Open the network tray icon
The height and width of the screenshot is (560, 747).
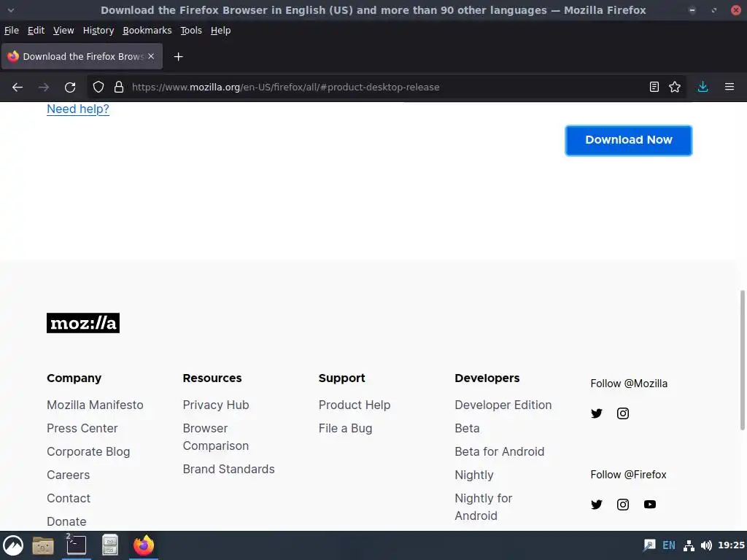coord(689,545)
